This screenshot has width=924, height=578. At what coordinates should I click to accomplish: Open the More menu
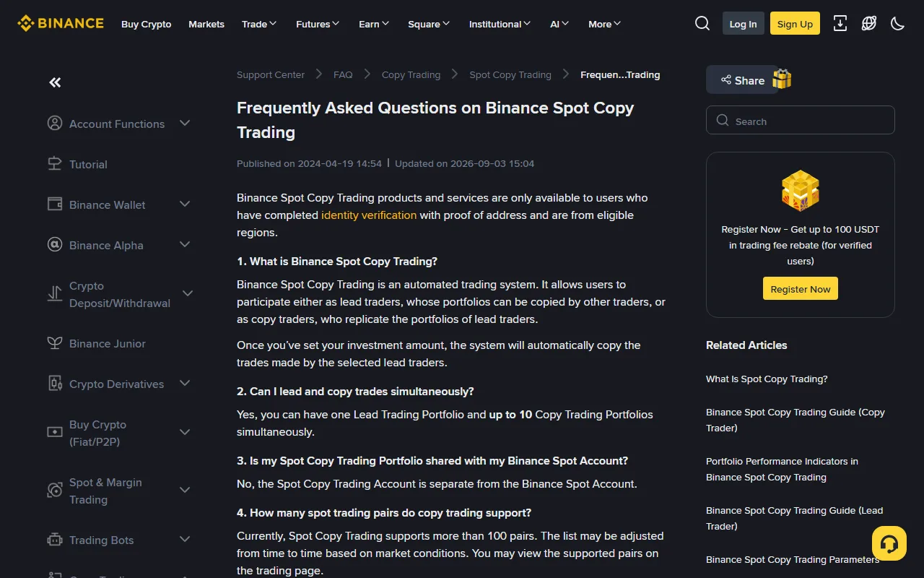[604, 24]
